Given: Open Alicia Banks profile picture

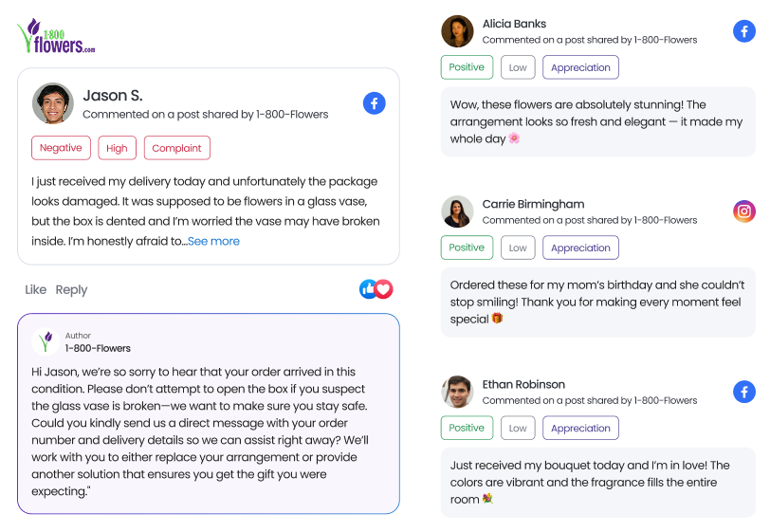Looking at the screenshot, I should coord(457,31).
